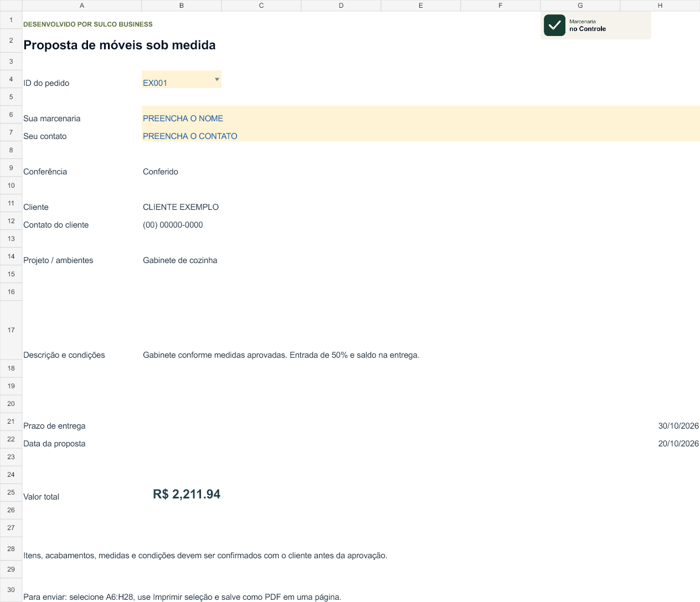This screenshot has width=700, height=602.
Task: Select row 17 header
Action: [x=11, y=330]
